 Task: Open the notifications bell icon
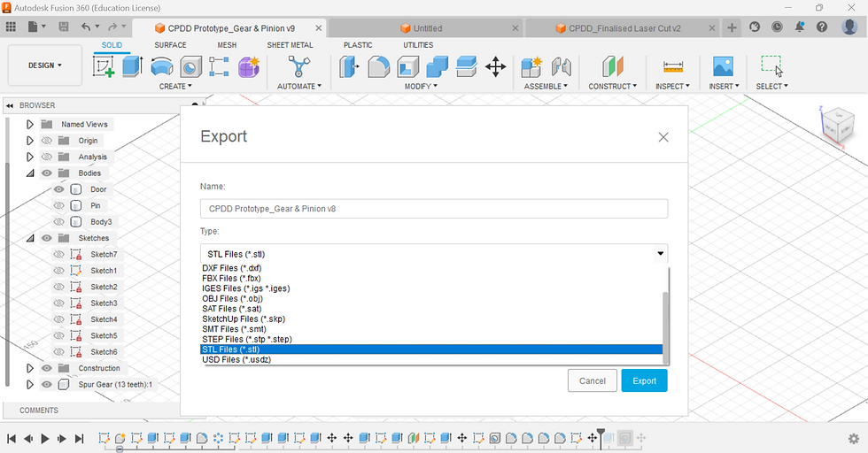pos(799,27)
